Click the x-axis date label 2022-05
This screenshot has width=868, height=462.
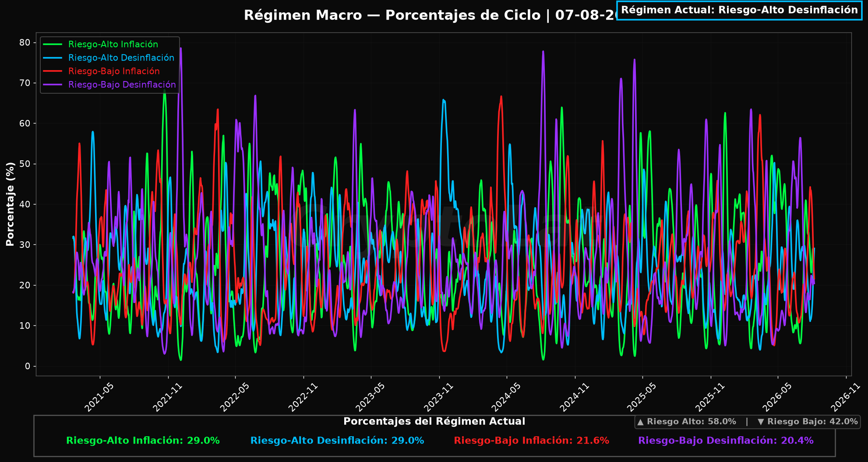[x=235, y=397]
